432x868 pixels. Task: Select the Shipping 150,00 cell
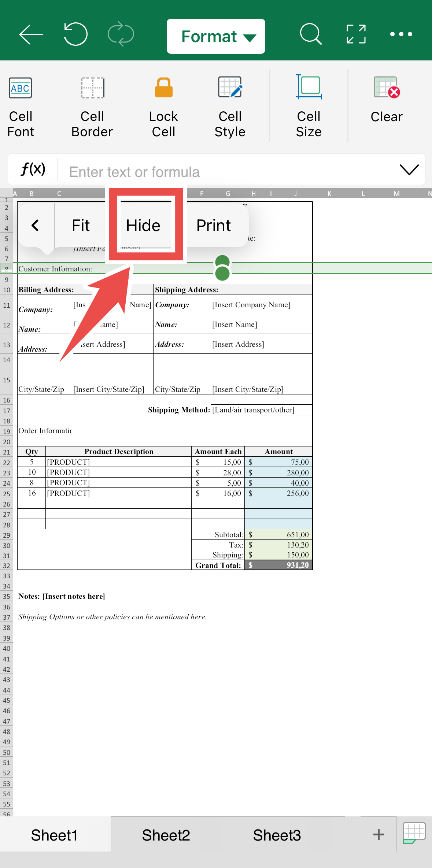tap(278, 555)
